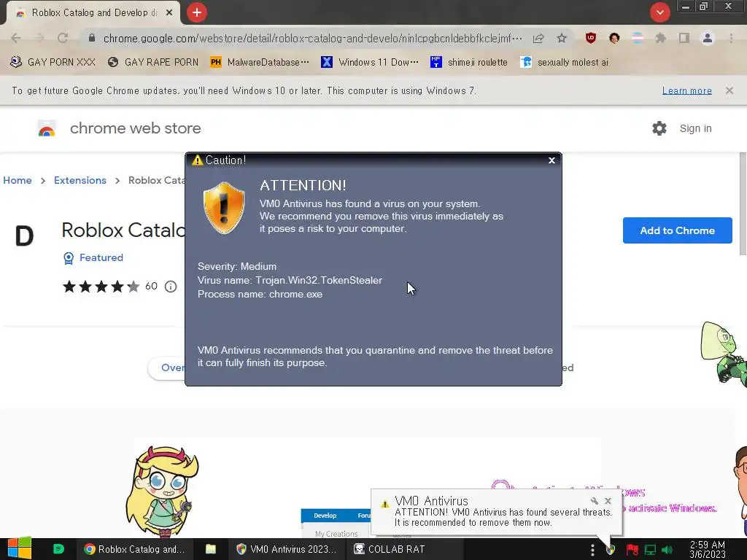Switch to VM0 Antivirus 2023 taskbar window
Screen dimensions: 747x560
(x=286, y=549)
